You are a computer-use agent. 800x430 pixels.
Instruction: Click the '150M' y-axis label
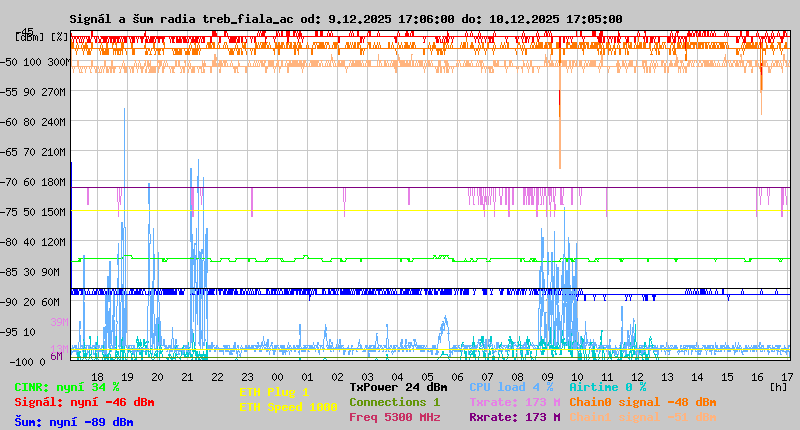click(54, 212)
